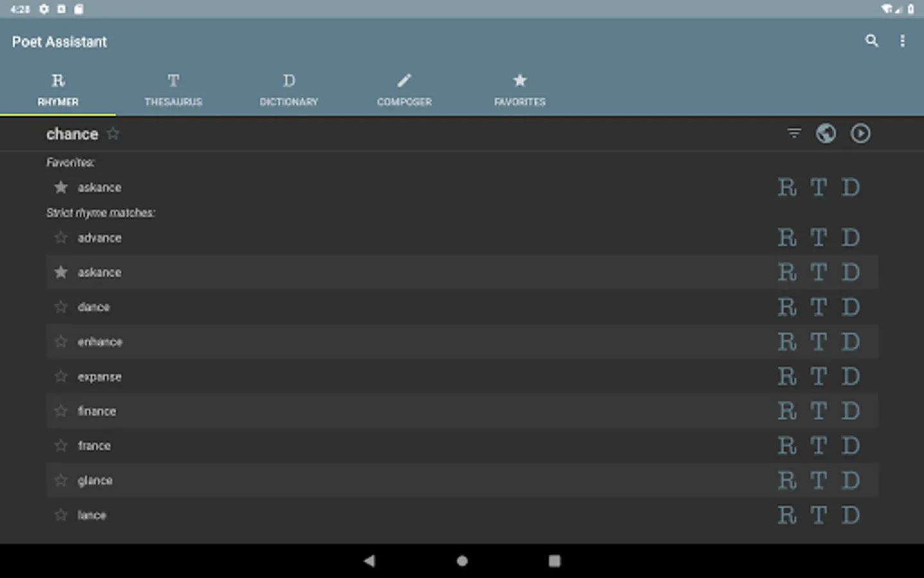Open the filter icon in the results header
924x578 pixels.
pyautogui.click(x=794, y=134)
